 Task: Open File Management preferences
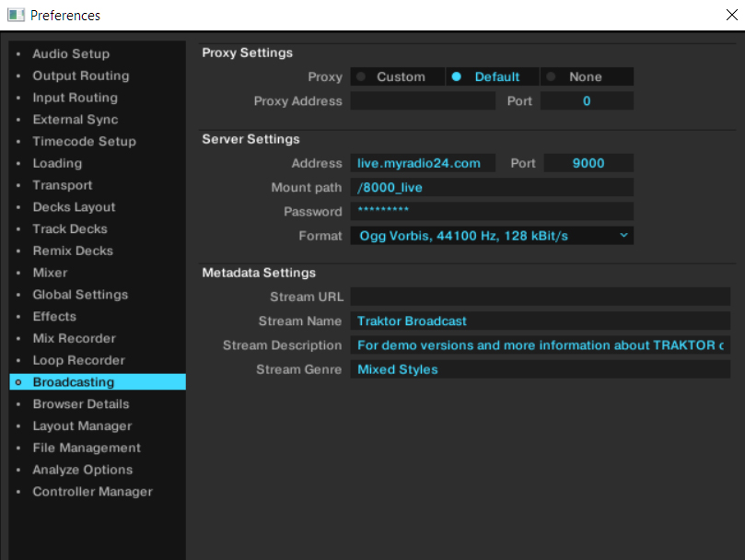87,448
